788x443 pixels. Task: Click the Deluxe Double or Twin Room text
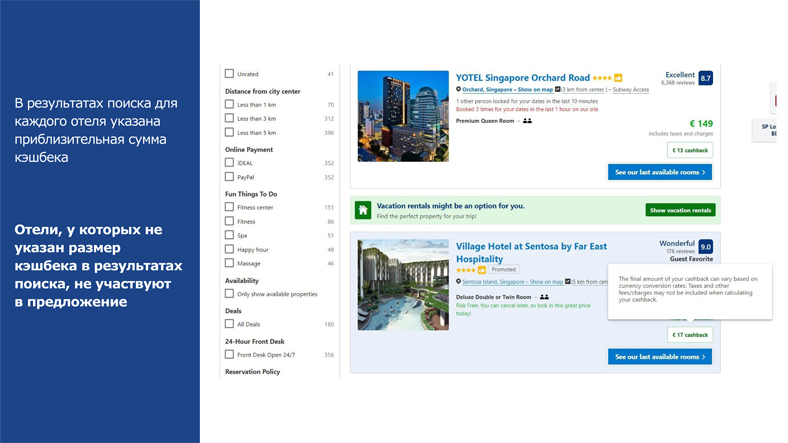(x=494, y=297)
